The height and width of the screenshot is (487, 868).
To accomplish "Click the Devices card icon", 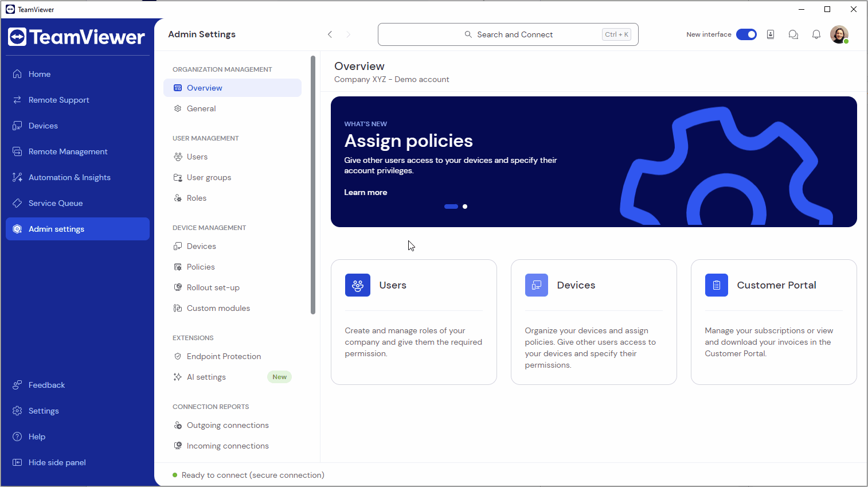I will 537,285.
